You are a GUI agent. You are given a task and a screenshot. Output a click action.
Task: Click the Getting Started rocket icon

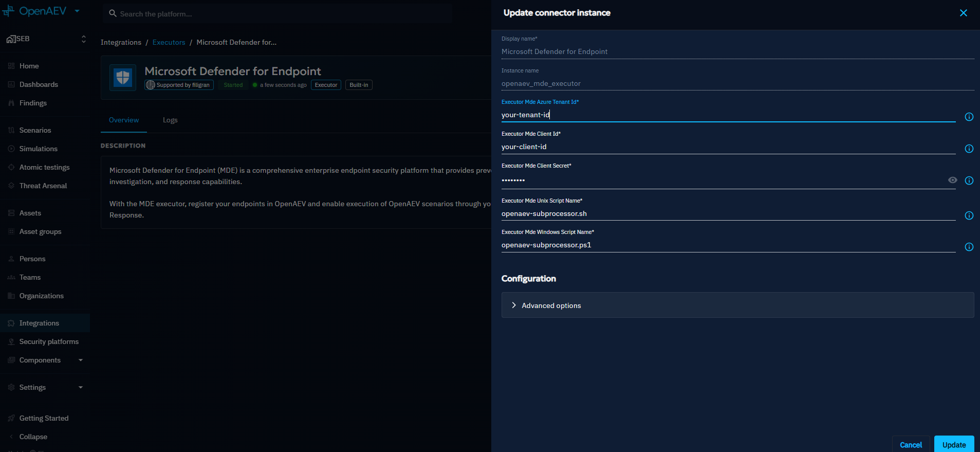tap(11, 418)
